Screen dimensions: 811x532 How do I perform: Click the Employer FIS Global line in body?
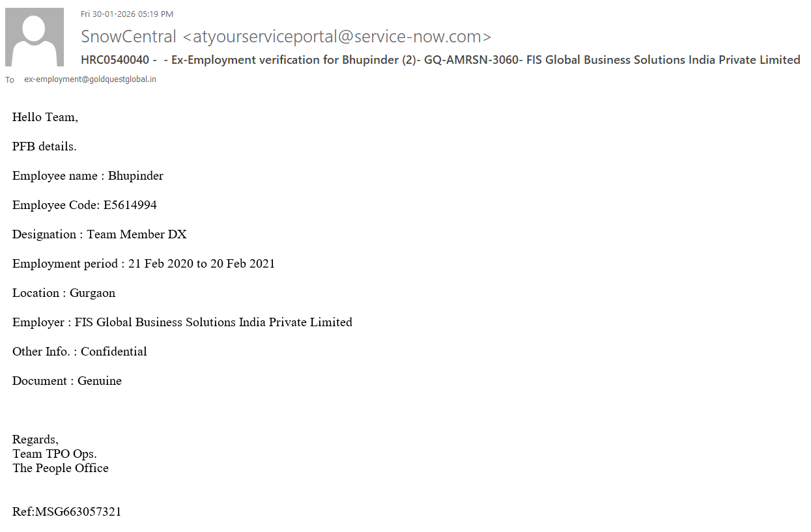click(x=182, y=322)
